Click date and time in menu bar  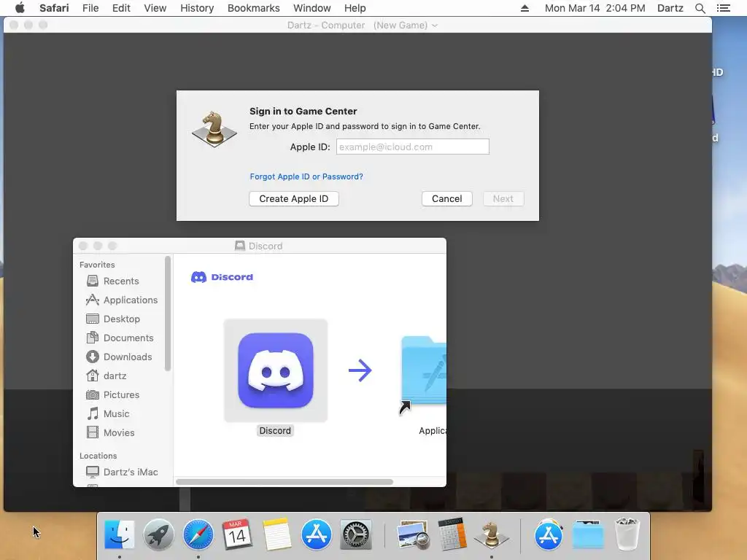[595, 8]
